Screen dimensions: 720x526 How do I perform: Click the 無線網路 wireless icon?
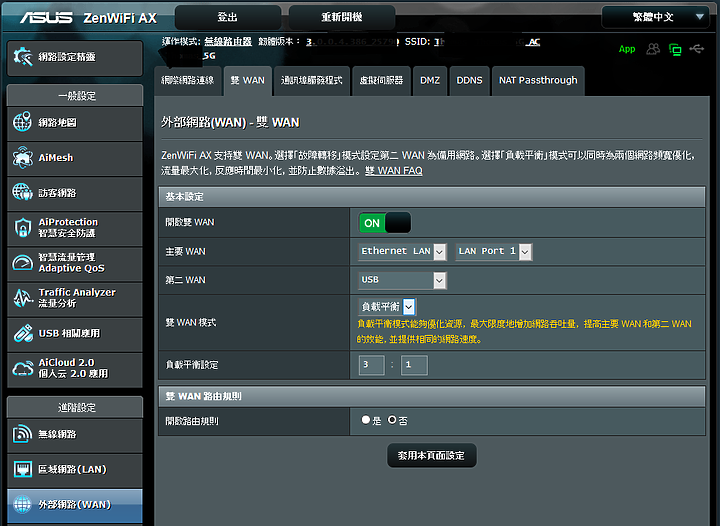click(22, 434)
